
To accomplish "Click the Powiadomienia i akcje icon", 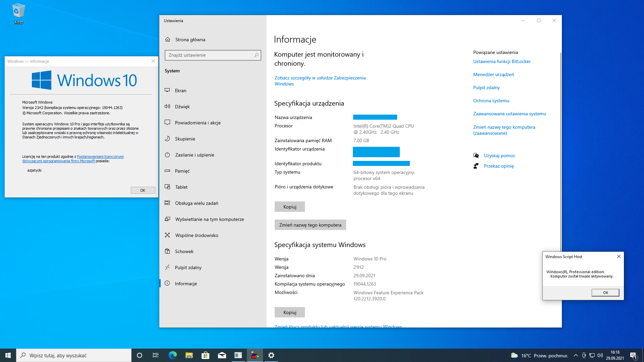I will tap(167, 123).
